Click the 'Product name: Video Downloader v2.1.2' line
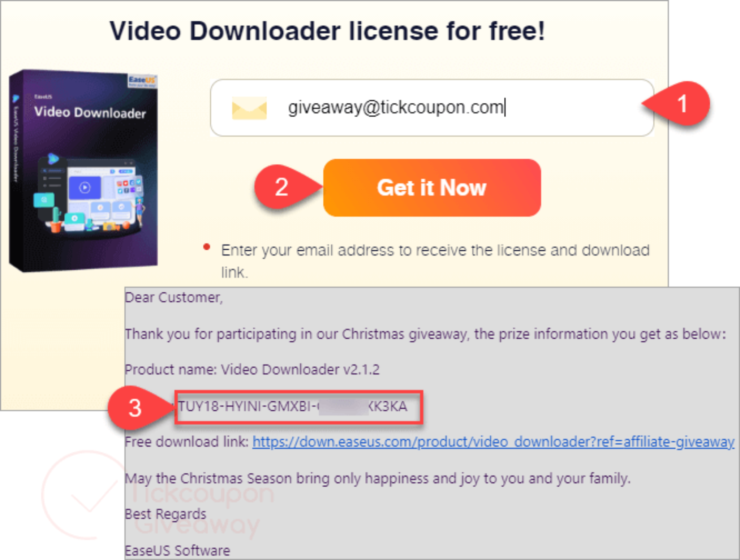Screen dimensions: 740x560 pyautogui.click(x=252, y=370)
